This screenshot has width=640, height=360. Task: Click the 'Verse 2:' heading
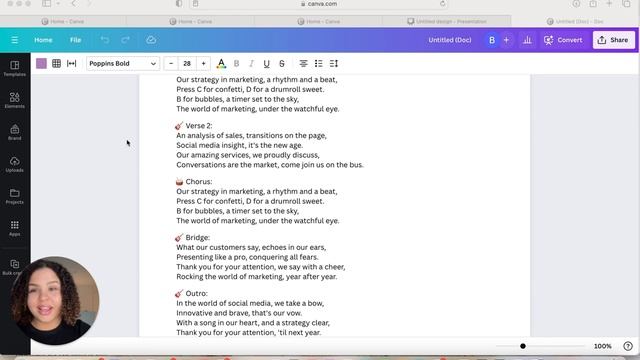pos(199,126)
